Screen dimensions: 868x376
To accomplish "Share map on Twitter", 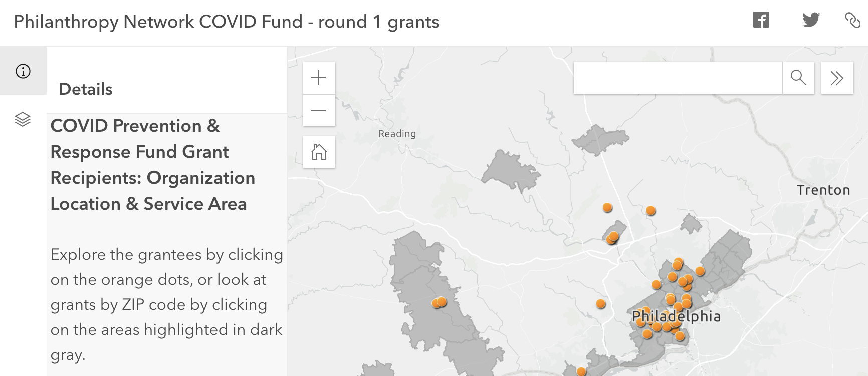I will [811, 20].
